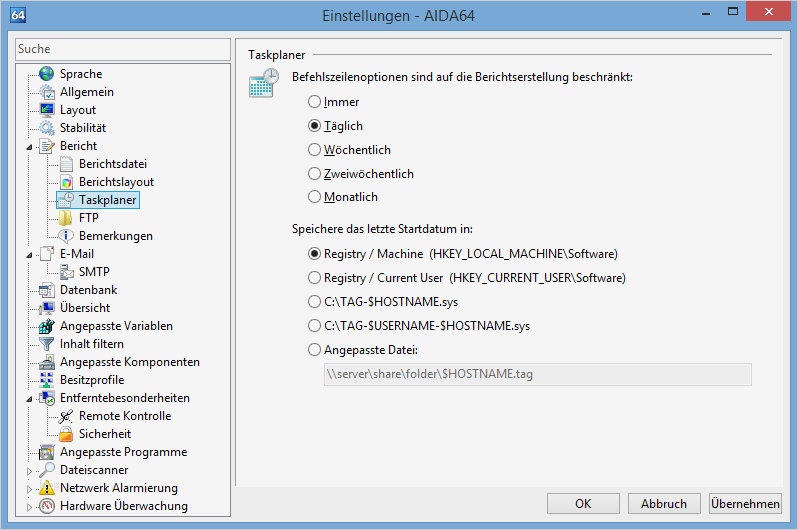This screenshot has height=530, width=798.
Task: Open the Datenbank settings page
Action: click(x=89, y=290)
